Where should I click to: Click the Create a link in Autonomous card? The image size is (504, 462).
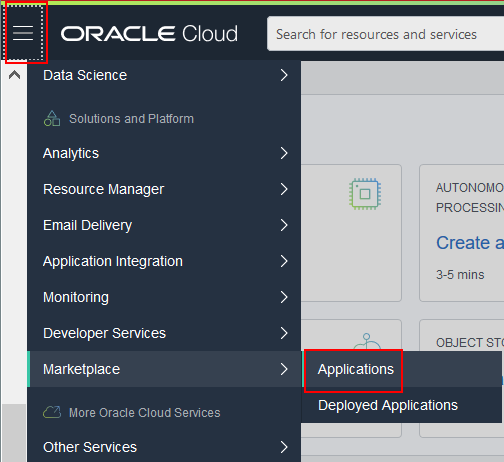pyautogui.click(x=470, y=243)
